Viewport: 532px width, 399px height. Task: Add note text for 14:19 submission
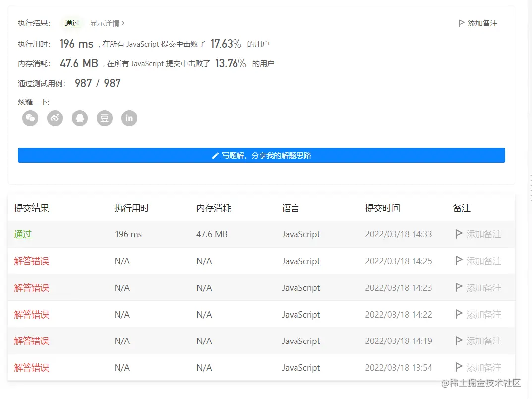click(484, 341)
